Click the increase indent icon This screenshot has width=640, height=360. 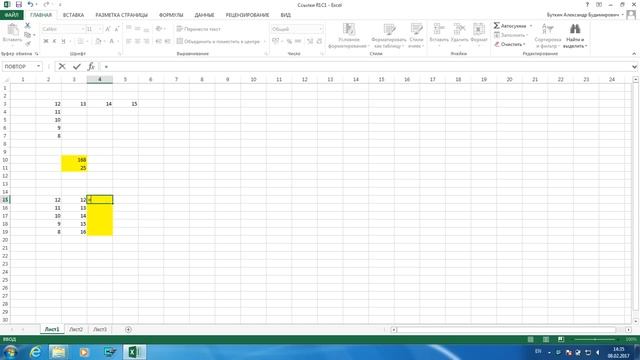[168, 41]
